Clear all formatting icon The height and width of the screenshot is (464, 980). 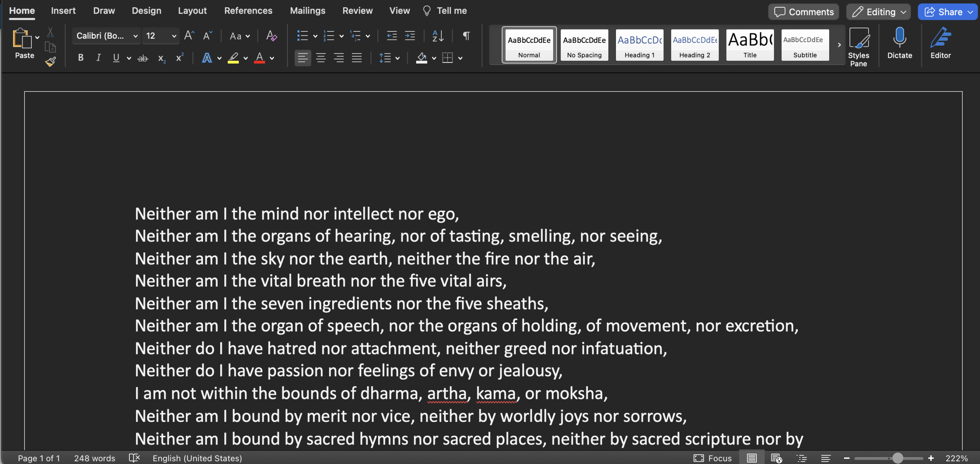(x=271, y=36)
